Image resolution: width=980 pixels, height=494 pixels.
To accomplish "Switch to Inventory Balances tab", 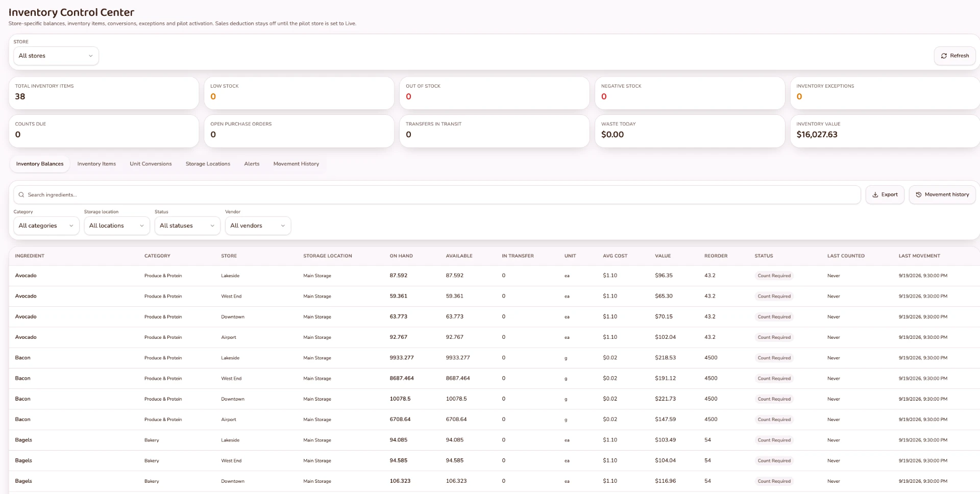I will point(40,164).
